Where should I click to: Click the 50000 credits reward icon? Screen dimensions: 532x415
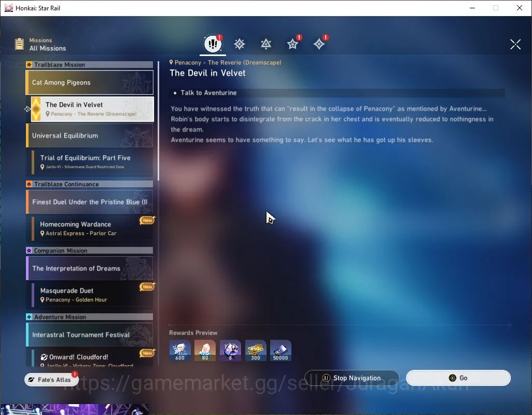click(281, 351)
